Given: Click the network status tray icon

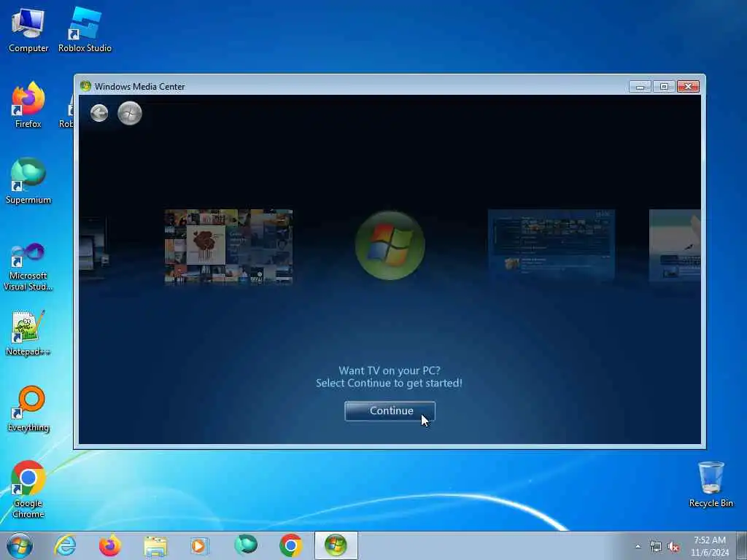Looking at the screenshot, I should click(x=656, y=547).
